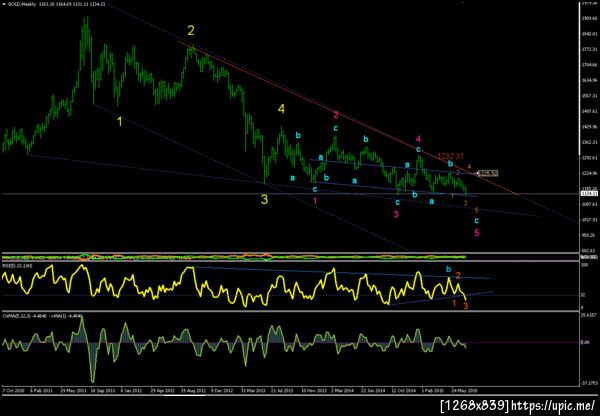Click the 1225.52 trendline price tag

coord(489,173)
